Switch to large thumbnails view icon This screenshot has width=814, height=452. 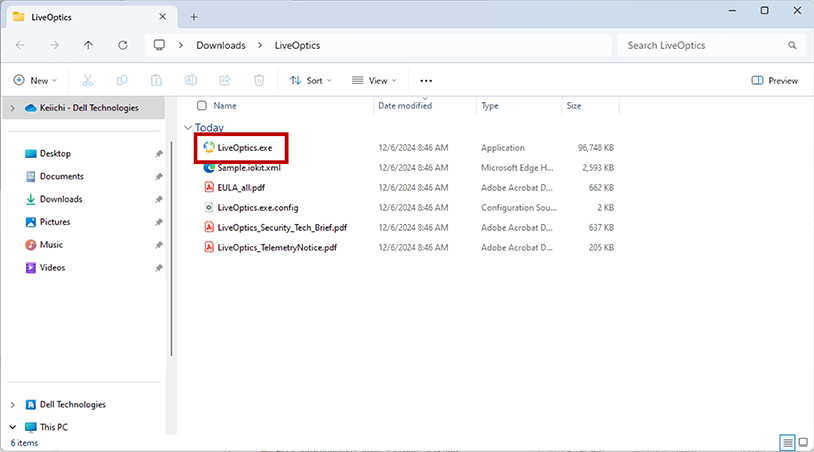pos(802,442)
